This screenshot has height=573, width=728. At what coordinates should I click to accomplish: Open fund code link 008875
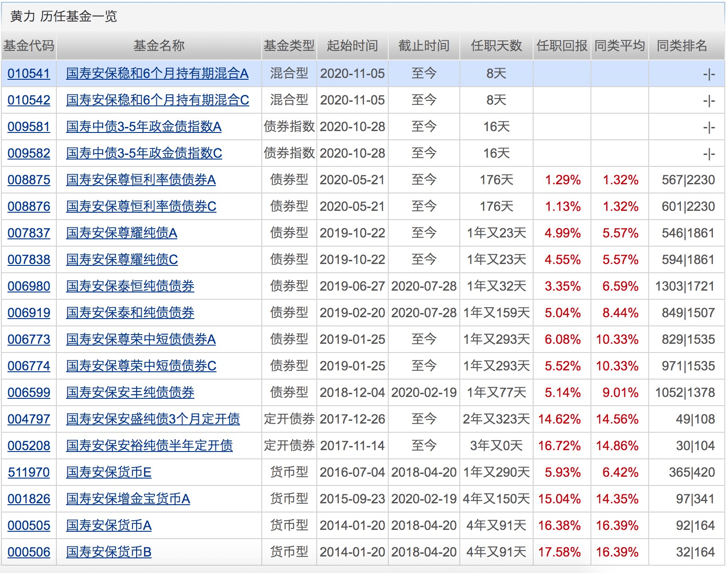[28, 180]
